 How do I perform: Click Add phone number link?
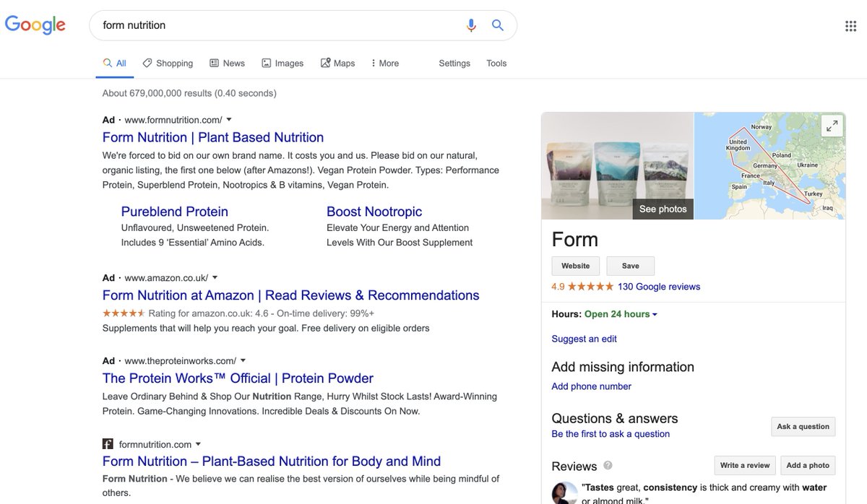point(592,386)
